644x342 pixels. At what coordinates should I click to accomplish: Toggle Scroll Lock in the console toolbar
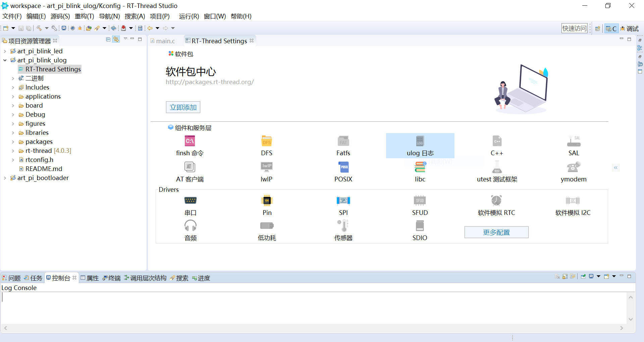tap(565, 276)
